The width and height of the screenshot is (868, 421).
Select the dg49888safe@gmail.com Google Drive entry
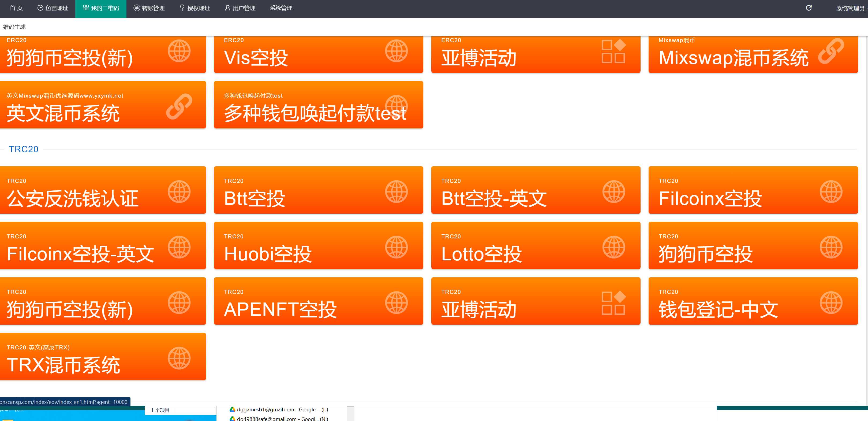coord(279,419)
